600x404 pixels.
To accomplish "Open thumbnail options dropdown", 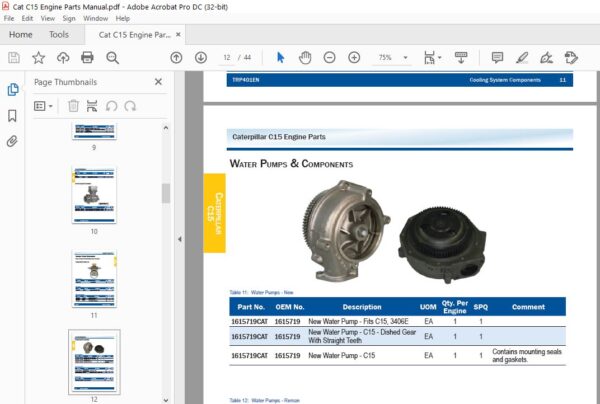I will (43, 106).
